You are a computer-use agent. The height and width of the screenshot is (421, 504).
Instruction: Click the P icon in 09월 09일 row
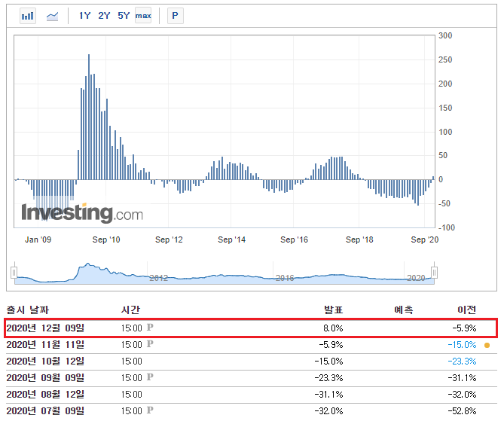150,377
